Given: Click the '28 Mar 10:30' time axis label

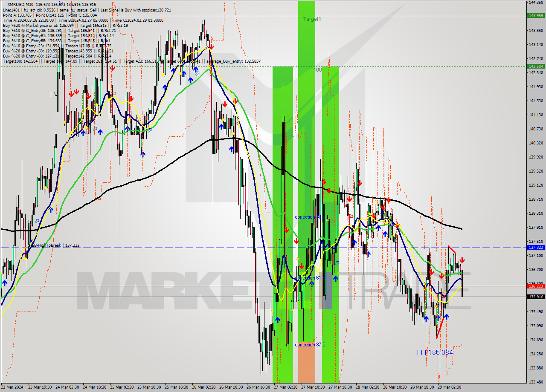Looking at the screenshot, I should click(395, 387).
